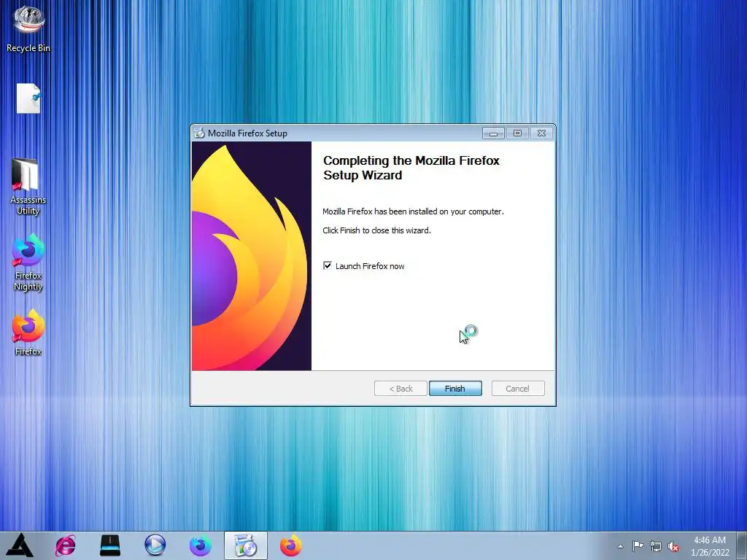Show hidden system tray icons
Screen dimensions: 747x560
coord(620,546)
